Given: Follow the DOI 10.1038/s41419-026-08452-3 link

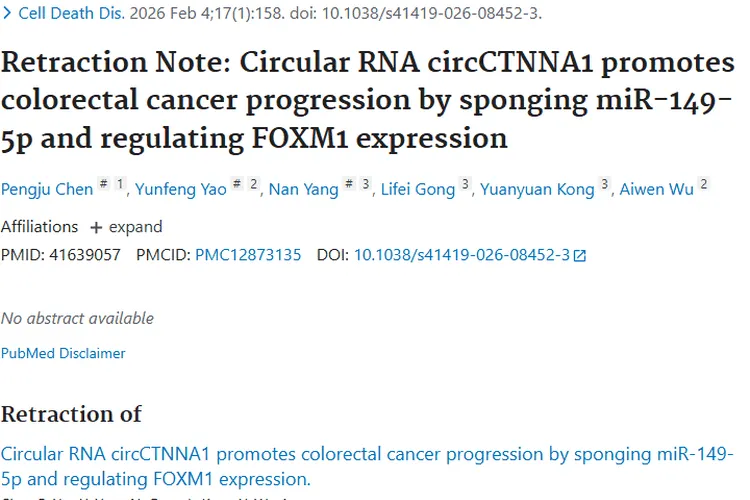Looking at the screenshot, I should tap(462, 255).
